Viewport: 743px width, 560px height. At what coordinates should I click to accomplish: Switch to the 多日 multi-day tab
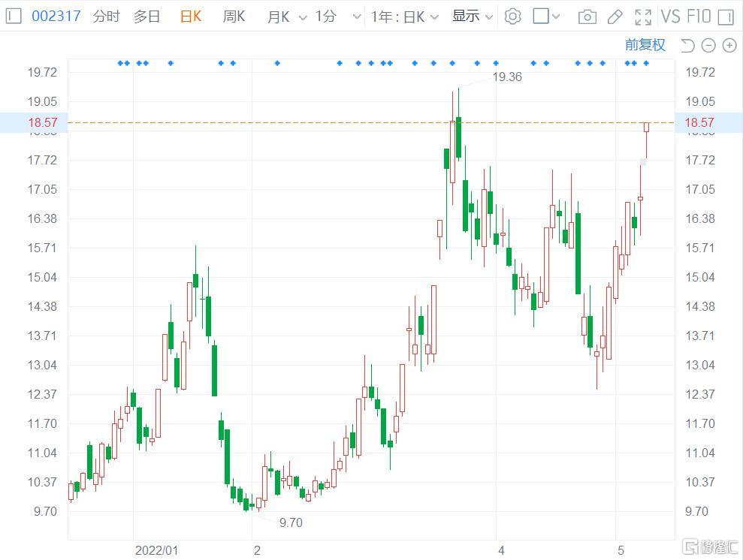pos(146,17)
